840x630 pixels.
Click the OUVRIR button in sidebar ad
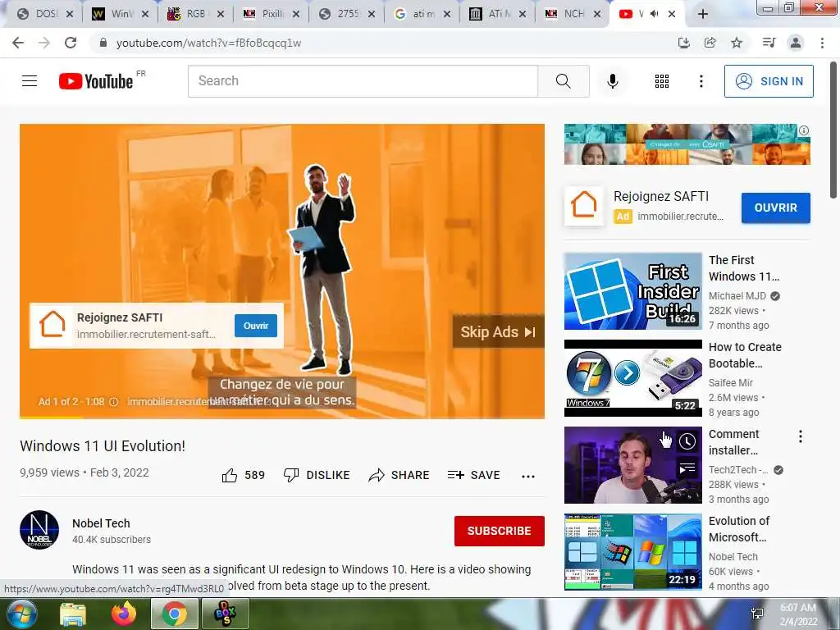point(776,208)
